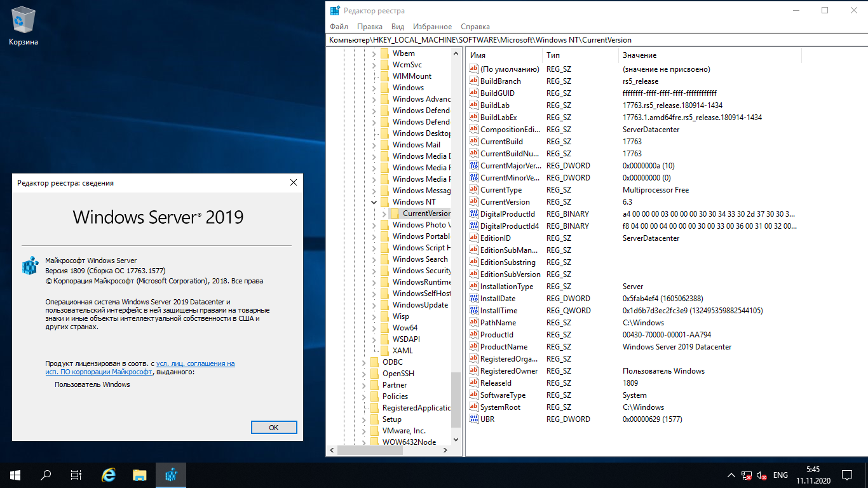This screenshot has height=488, width=868.
Task: Click the registry address bar path
Action: click(x=597, y=40)
